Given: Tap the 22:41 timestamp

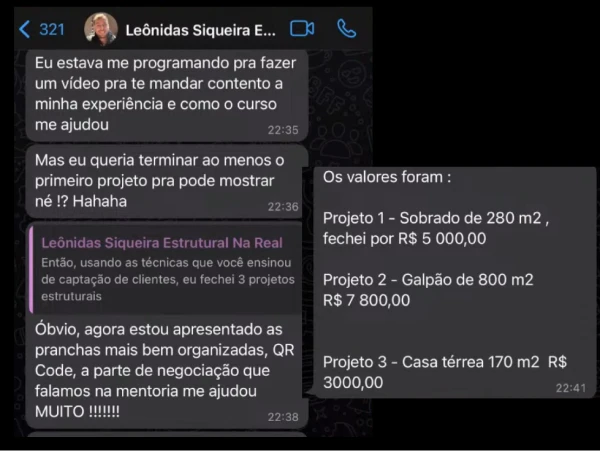Looking at the screenshot, I should coord(571,388).
